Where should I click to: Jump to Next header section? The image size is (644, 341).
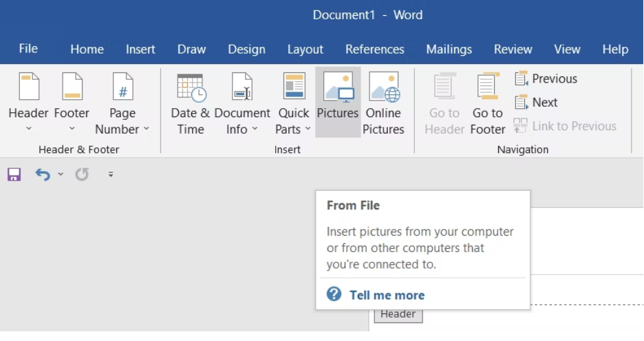tap(536, 102)
